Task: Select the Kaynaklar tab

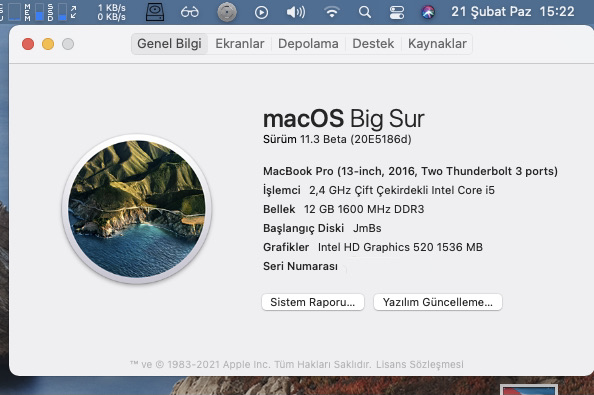Action: point(437,44)
